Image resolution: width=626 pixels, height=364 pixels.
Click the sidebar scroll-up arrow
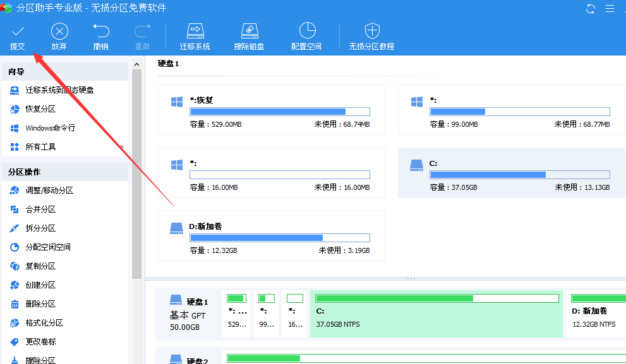point(136,64)
